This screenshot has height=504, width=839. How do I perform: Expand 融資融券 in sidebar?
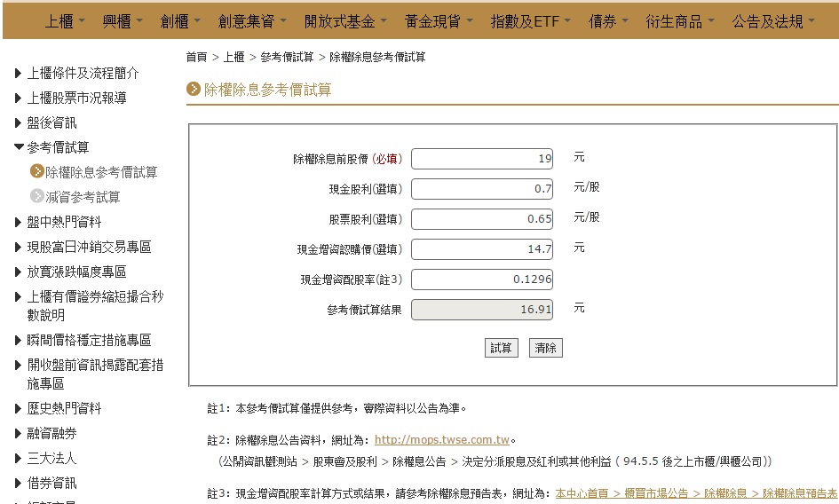(x=45, y=433)
